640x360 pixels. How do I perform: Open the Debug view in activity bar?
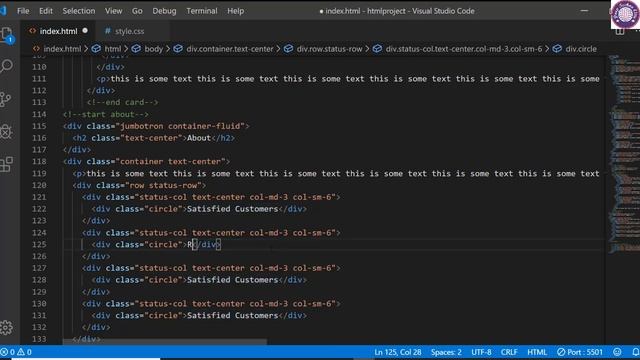(6, 131)
